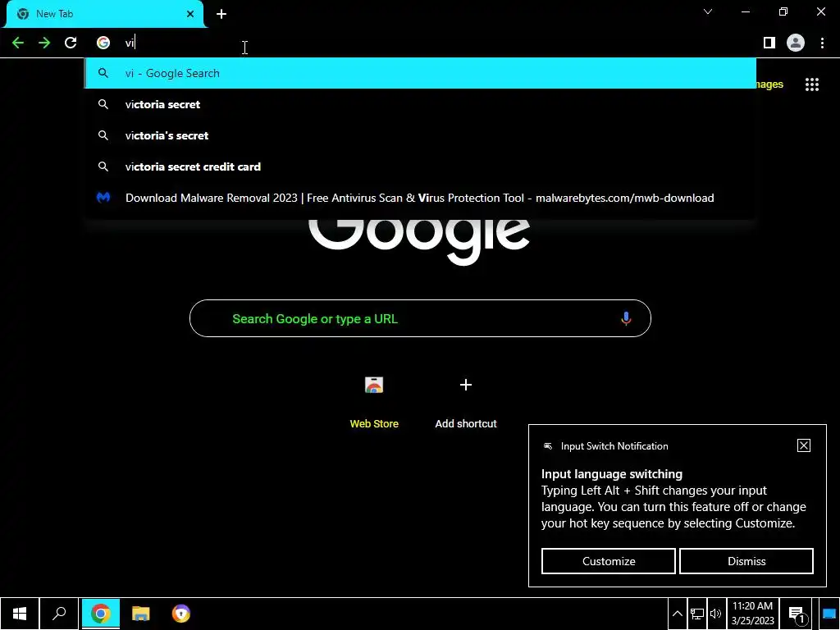Open a new tab with the plus button
The image size is (840, 630).
tap(221, 14)
